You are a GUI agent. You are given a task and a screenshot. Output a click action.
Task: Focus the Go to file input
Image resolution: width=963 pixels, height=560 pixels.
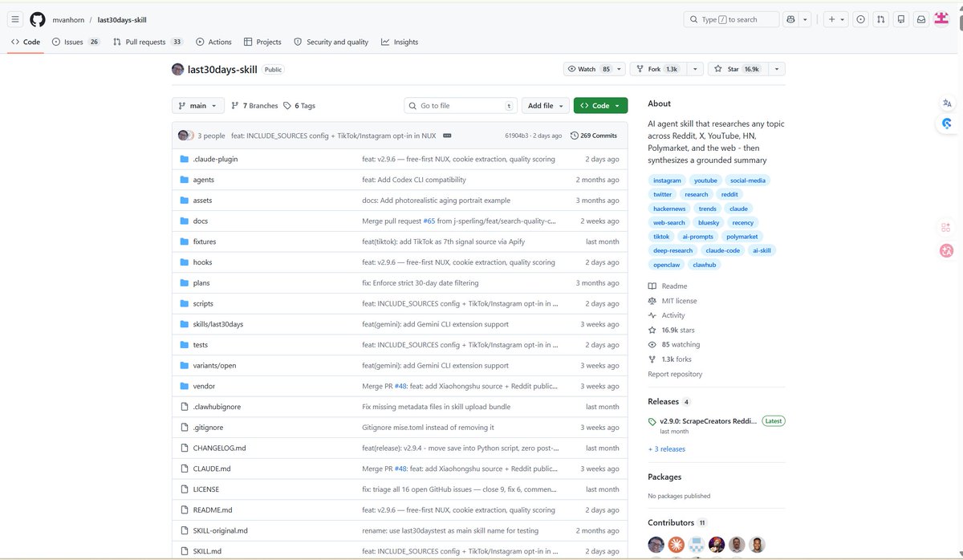coord(460,106)
